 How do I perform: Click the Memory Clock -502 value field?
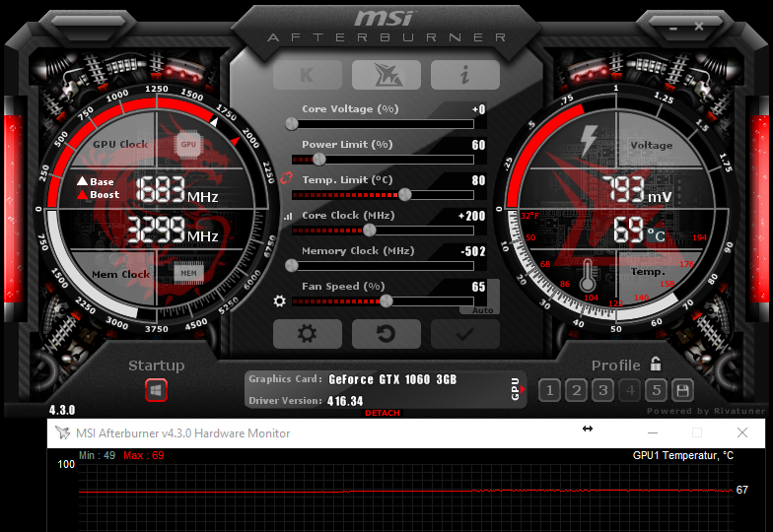(473, 251)
